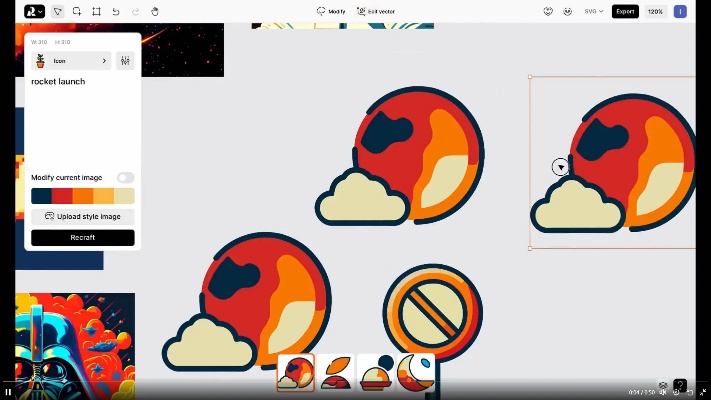The width and height of the screenshot is (711, 400).
Task: Click Upload style image button
Action: coord(83,217)
